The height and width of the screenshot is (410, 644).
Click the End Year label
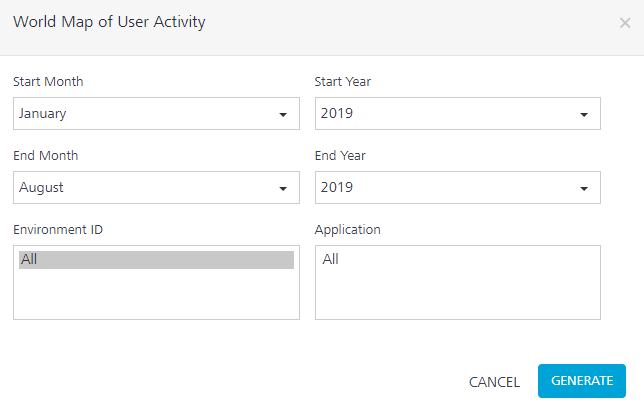click(341, 156)
